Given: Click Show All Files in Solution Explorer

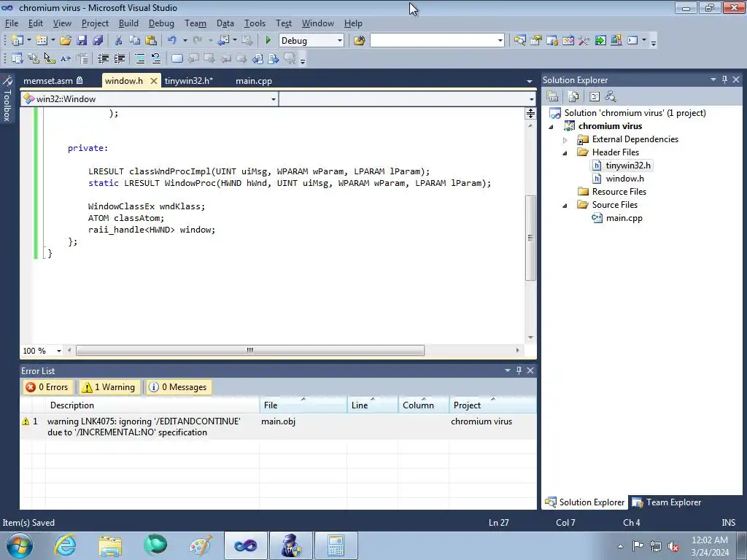Looking at the screenshot, I should 573,97.
